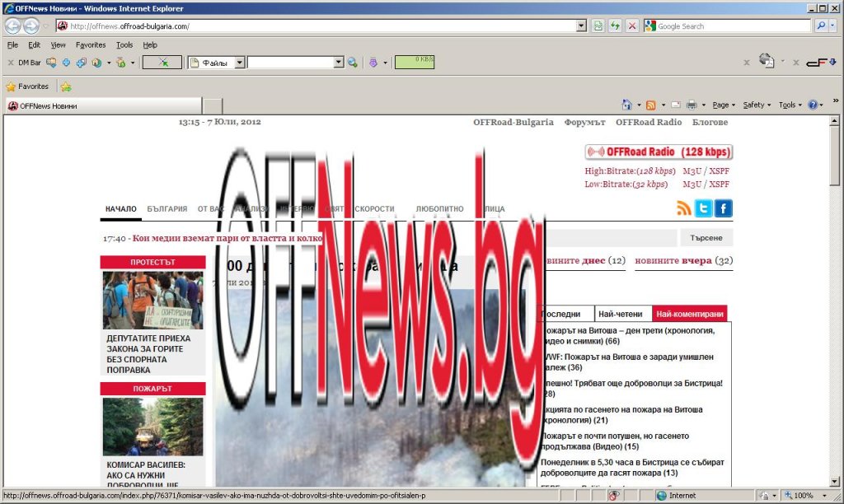Open the ЛЮБОПИТНО site section
844x504 pixels.
point(439,208)
